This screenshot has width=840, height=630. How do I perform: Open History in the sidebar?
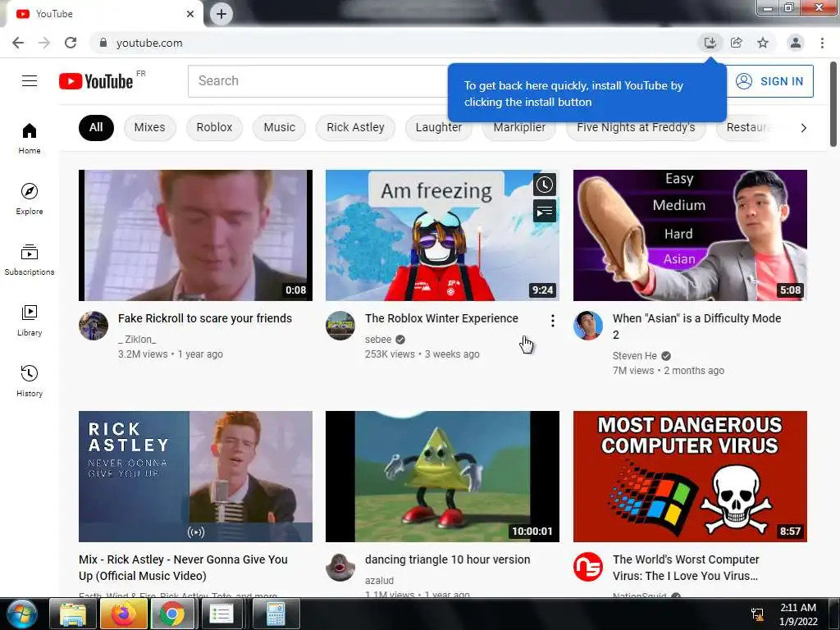click(30, 381)
